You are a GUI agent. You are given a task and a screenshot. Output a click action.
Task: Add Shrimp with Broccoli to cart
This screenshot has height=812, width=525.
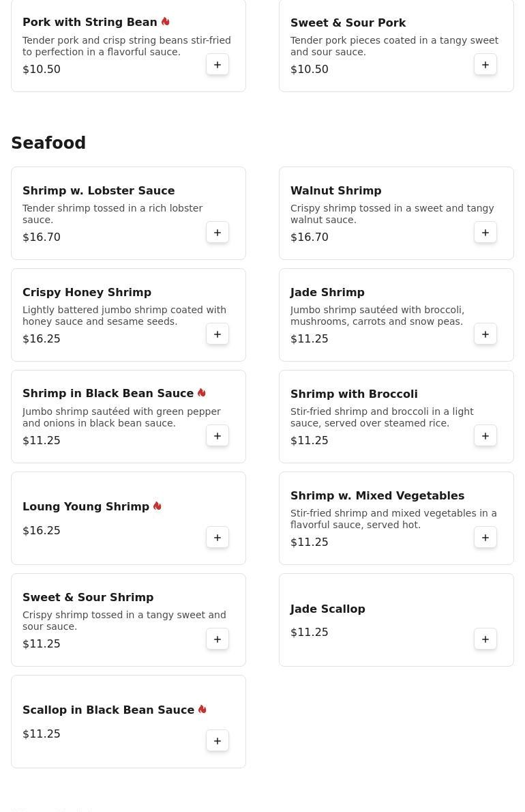[x=485, y=435]
